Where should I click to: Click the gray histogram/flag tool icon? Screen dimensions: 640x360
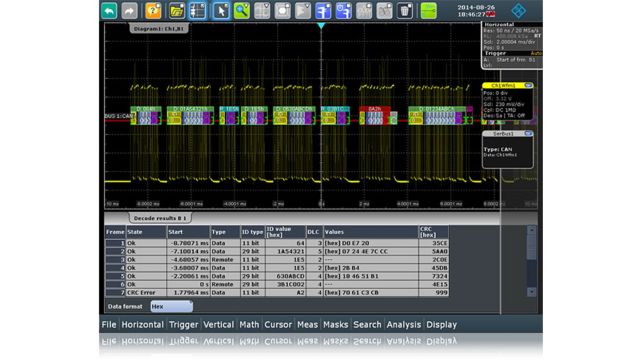click(x=302, y=11)
